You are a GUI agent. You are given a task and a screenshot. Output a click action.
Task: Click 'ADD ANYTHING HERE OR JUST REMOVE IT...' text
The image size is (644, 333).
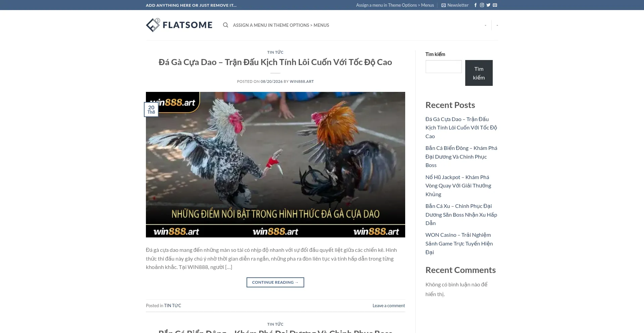191,5
